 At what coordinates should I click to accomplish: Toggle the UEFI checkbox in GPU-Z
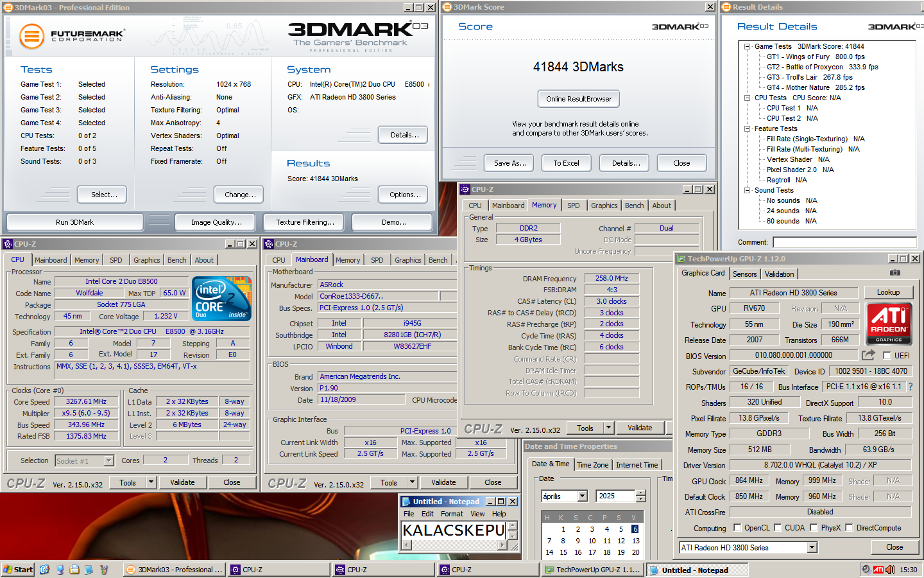click(x=887, y=356)
